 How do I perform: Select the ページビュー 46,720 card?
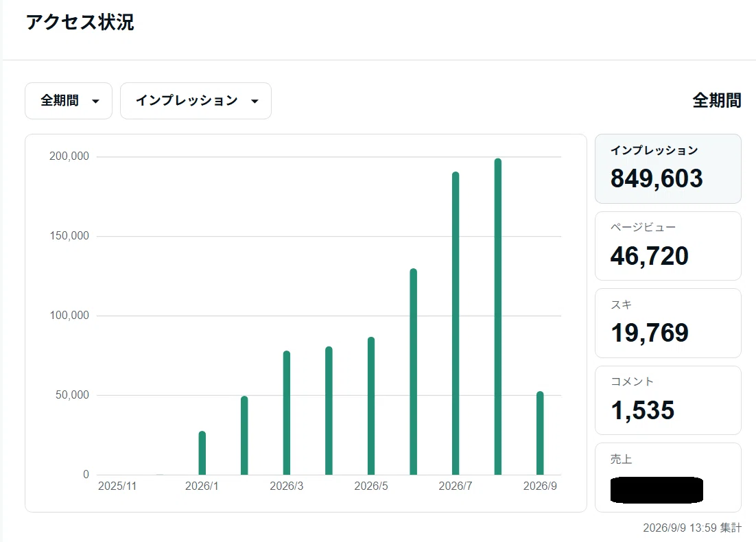[x=668, y=246]
